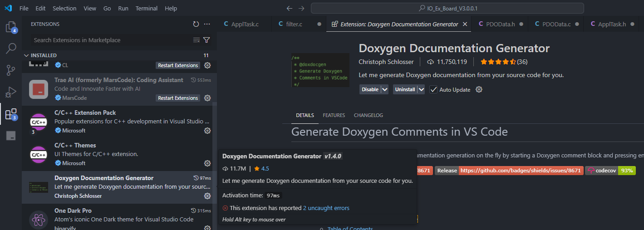This screenshot has width=644, height=230.
Task: Click the codecov 93% badge
Action: [x=610, y=171]
